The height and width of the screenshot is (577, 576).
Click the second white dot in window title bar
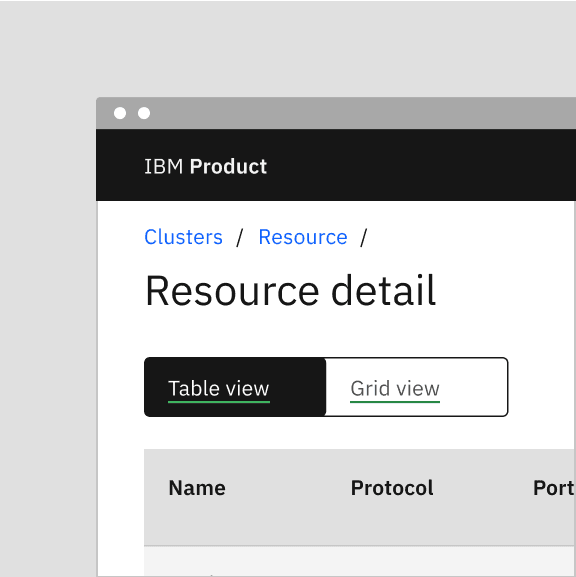click(x=144, y=113)
